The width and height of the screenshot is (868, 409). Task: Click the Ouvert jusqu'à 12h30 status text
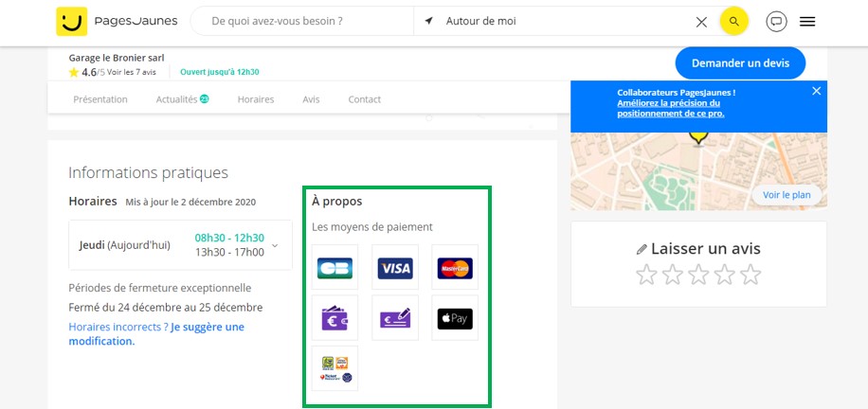(220, 72)
